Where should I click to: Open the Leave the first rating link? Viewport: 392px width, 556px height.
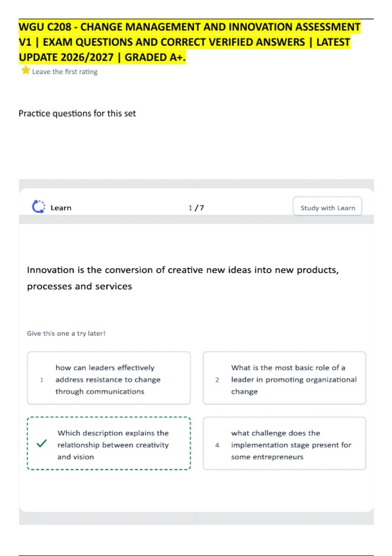click(65, 72)
